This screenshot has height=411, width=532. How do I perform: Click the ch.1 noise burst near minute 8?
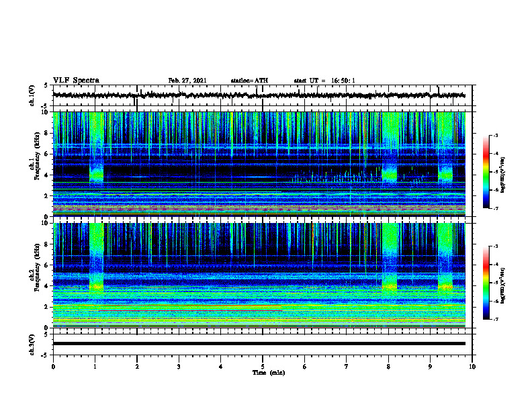[x=390, y=148]
